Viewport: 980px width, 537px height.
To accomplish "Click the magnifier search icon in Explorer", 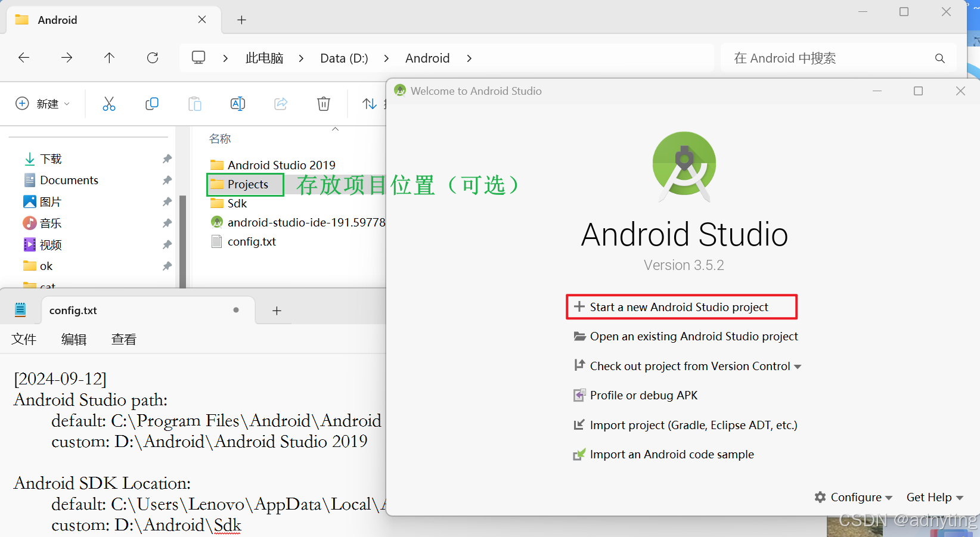I will pyautogui.click(x=940, y=58).
